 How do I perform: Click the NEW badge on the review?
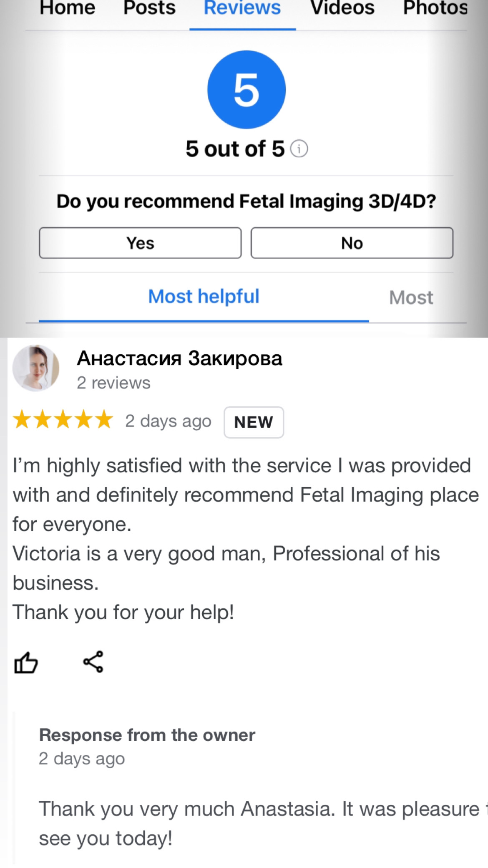[x=253, y=422]
